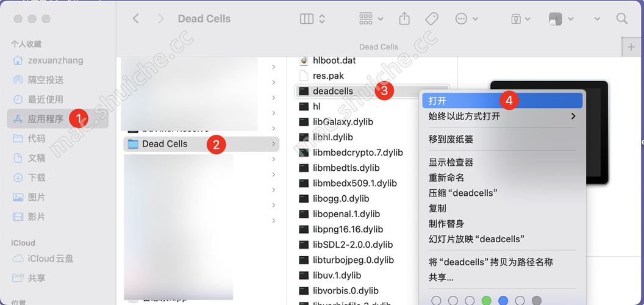Open the ellipsis action menu in toolbar

(467, 18)
